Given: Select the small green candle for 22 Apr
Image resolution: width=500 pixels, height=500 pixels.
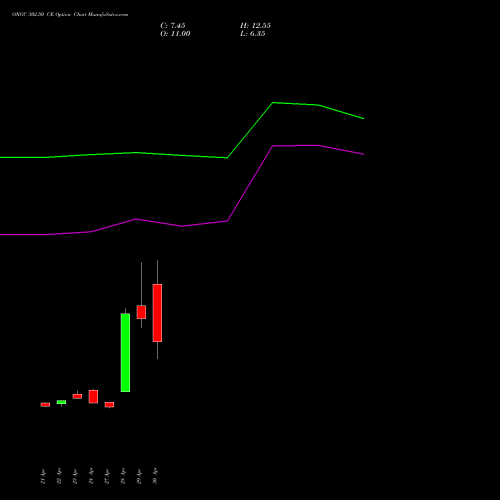Looking at the screenshot, I should click(61, 402).
